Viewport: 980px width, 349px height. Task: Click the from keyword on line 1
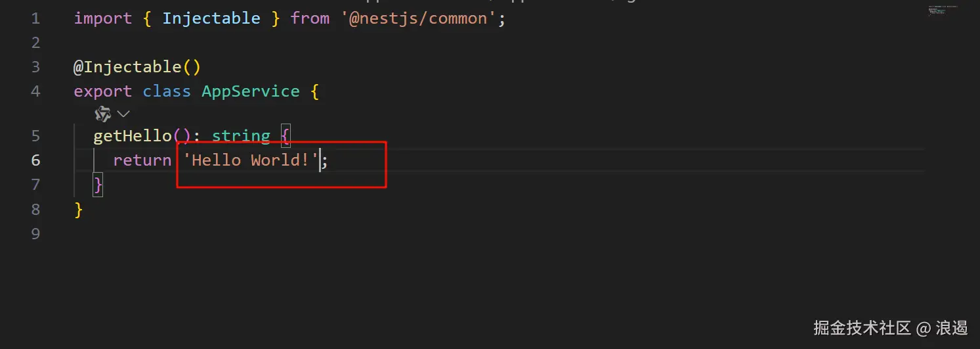click(x=310, y=18)
